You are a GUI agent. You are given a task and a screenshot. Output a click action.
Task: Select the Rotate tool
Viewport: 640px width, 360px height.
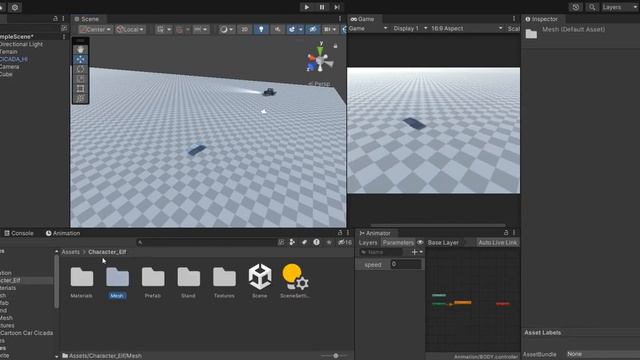click(80, 69)
